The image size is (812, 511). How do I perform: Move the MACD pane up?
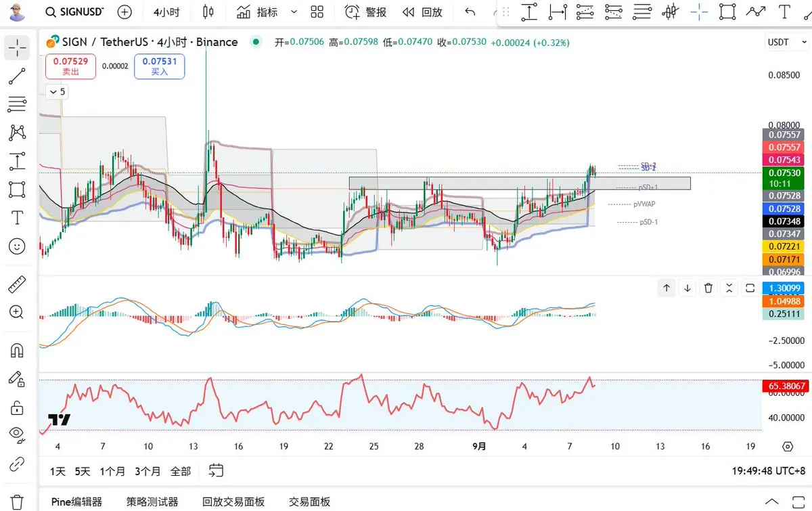667,288
